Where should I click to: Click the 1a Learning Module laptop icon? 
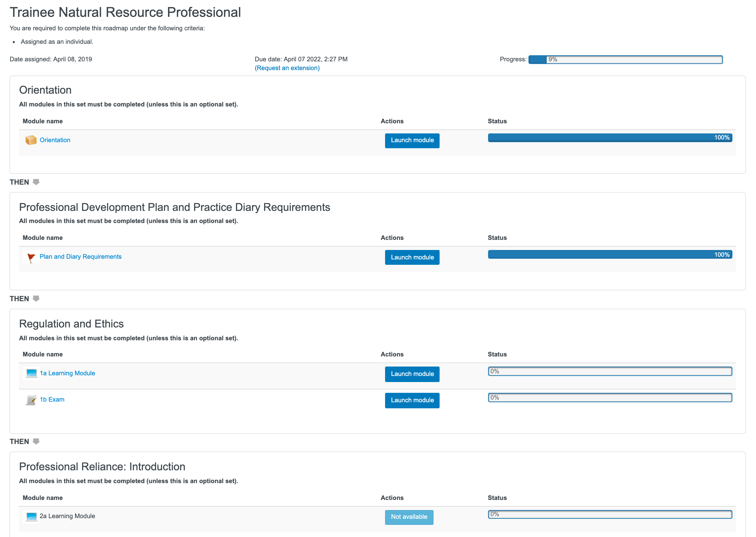[31, 373]
